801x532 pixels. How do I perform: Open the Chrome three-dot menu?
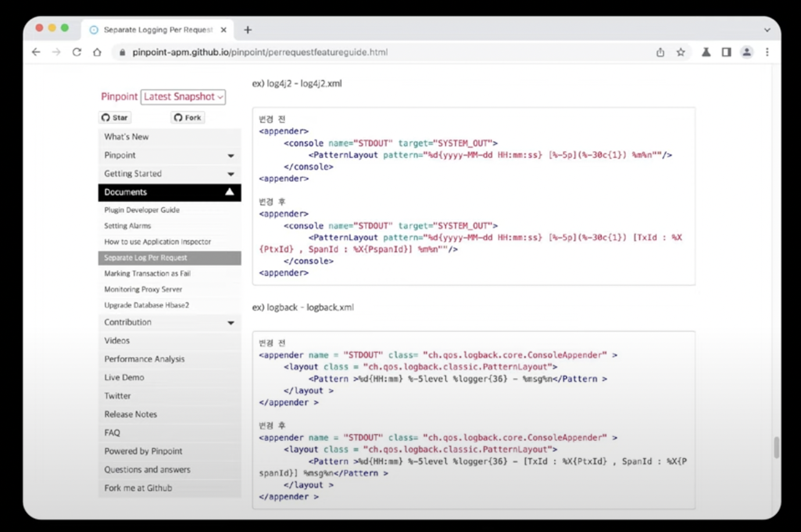pos(767,52)
